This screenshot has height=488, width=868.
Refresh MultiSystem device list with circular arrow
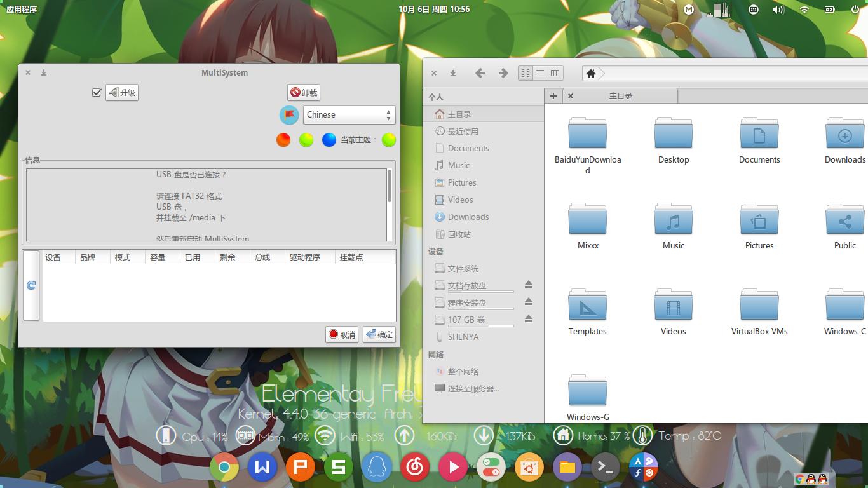click(x=30, y=285)
